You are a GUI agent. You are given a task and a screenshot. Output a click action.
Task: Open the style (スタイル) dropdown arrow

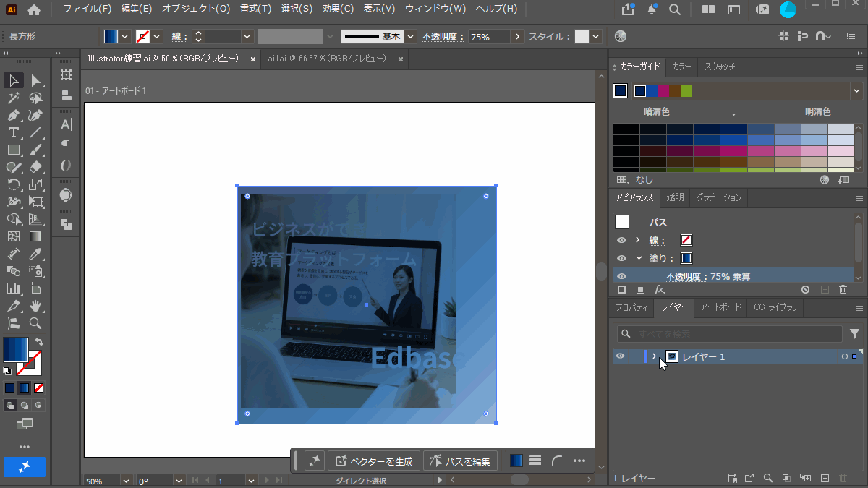tap(596, 37)
